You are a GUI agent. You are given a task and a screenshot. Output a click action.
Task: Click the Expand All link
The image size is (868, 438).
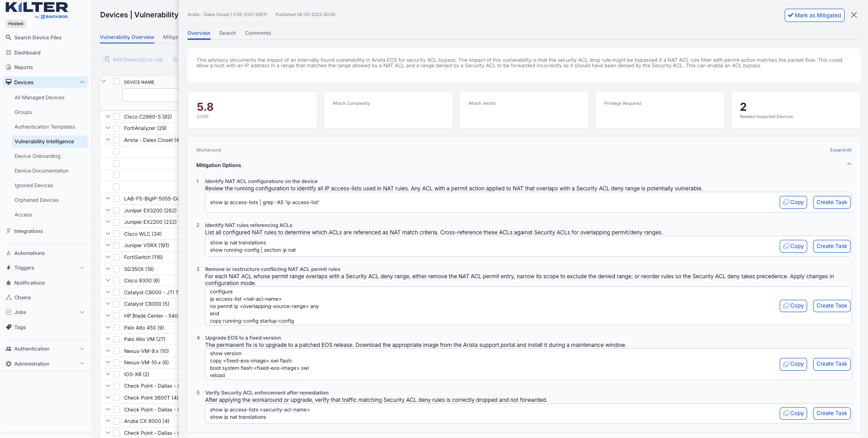(841, 150)
